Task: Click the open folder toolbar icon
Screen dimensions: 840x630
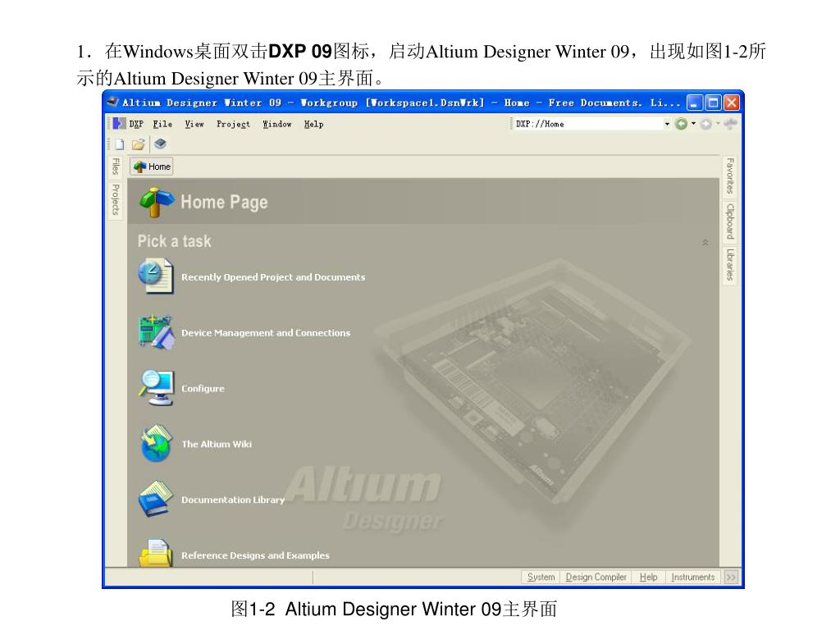Action: click(139, 144)
